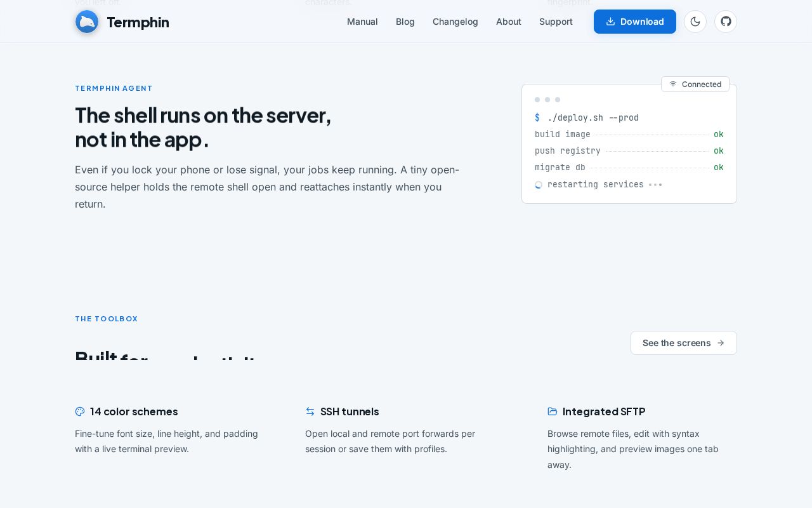Click the download arrow icon in Download button
The height and width of the screenshot is (508, 812).
610,22
